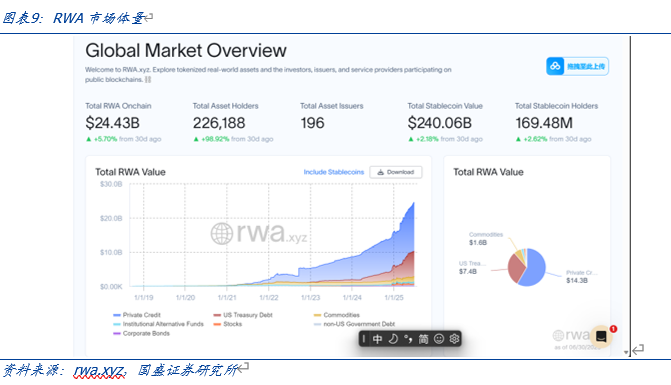
Task: Click the Global Market Overview heading
Action: [x=186, y=50]
